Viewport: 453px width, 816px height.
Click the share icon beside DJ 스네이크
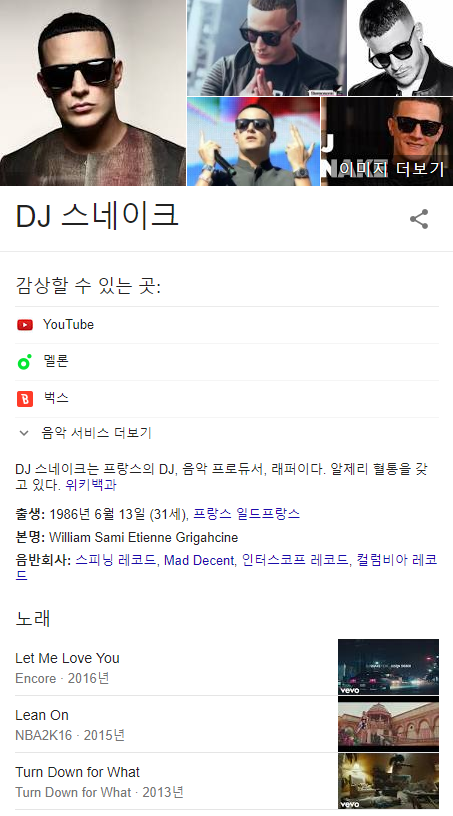click(419, 219)
